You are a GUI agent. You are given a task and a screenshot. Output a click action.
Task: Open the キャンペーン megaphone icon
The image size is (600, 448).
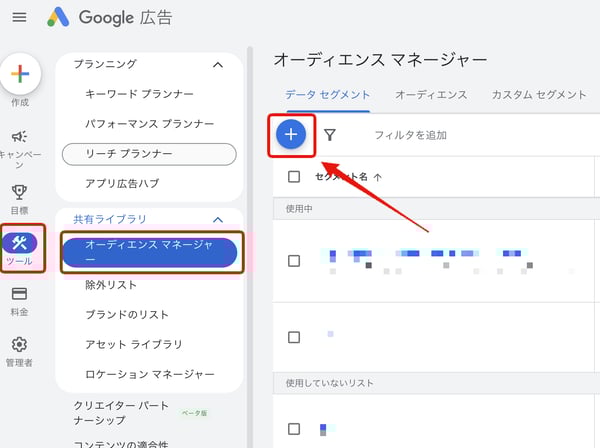point(19,137)
